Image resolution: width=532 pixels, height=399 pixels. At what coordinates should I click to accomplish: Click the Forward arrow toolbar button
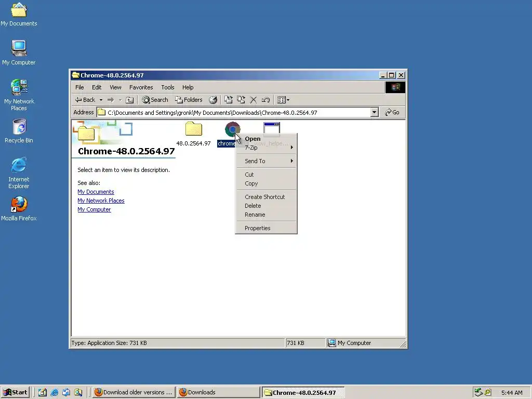click(x=111, y=100)
